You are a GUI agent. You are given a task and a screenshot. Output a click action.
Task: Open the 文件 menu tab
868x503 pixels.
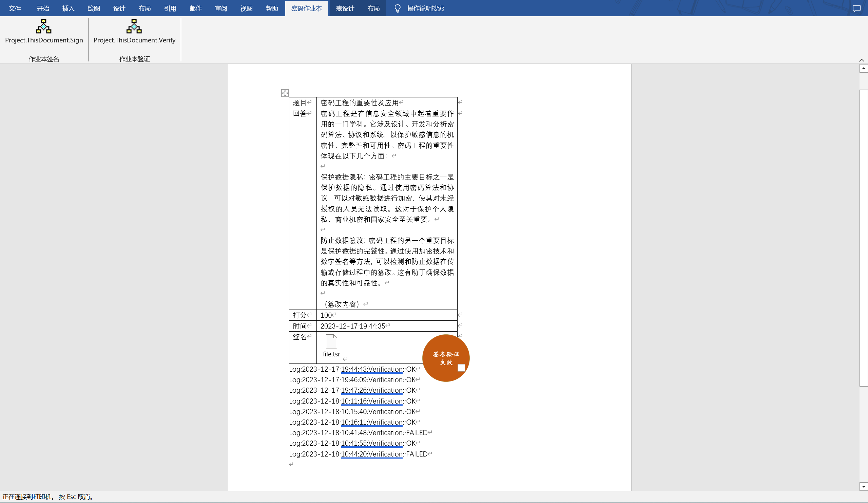click(15, 8)
